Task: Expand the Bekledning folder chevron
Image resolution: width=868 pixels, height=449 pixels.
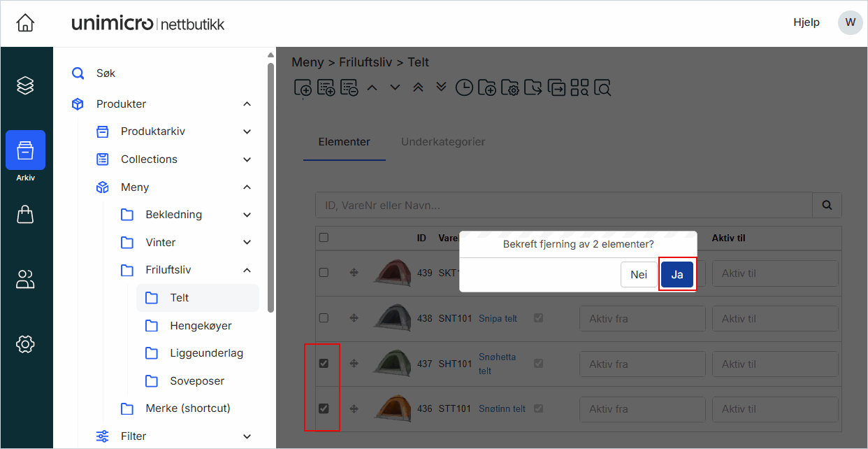Action: 247,215
